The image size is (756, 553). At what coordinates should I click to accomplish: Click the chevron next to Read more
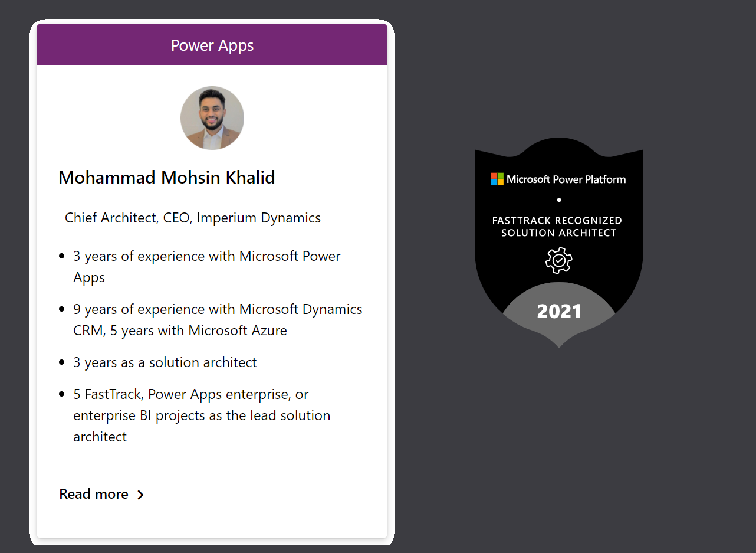[x=140, y=495]
